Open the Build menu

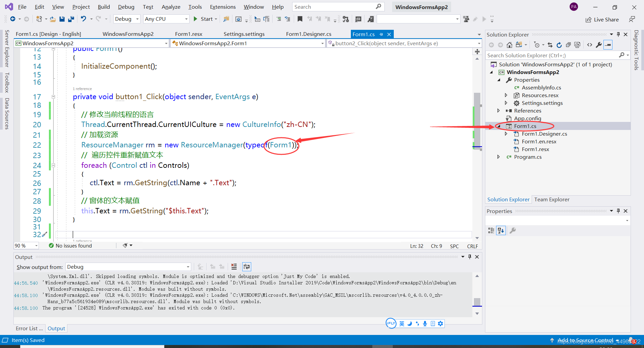[103, 7]
